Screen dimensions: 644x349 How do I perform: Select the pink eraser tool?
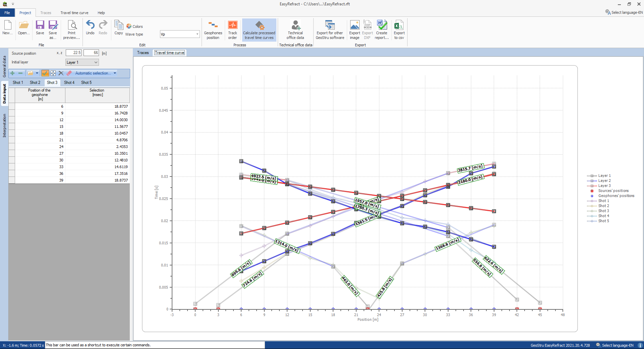[x=69, y=73]
